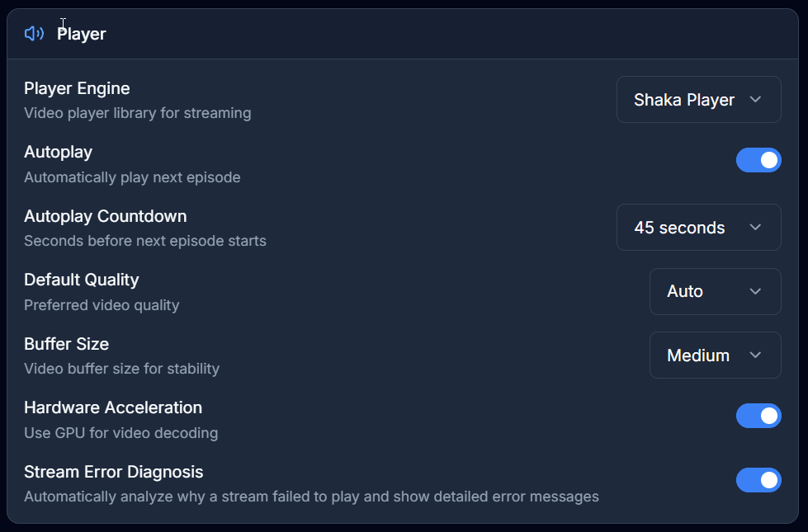Disable the Autoplay switch
The image size is (808, 532).
pyautogui.click(x=758, y=160)
